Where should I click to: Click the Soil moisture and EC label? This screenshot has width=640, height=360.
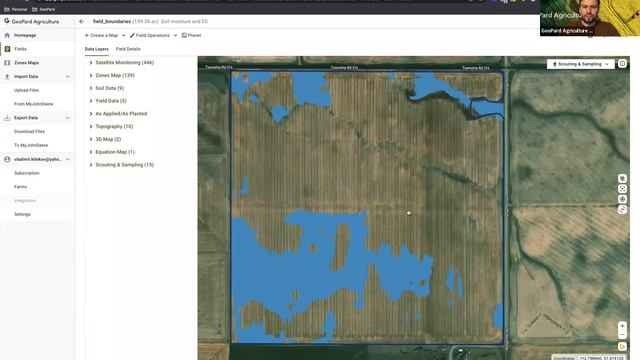point(184,21)
